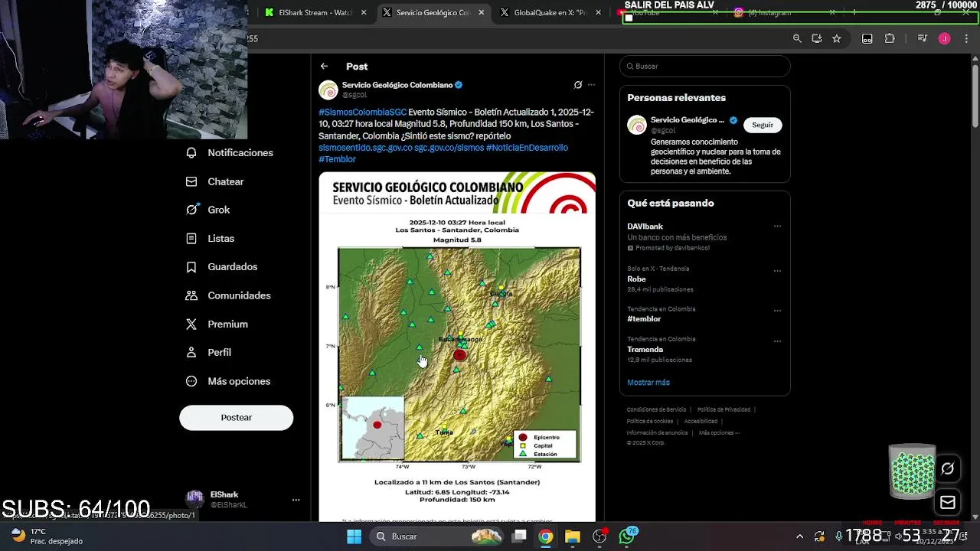This screenshot has height=551, width=980.
Task: Open the Comunidades people icon
Action: [191, 295]
